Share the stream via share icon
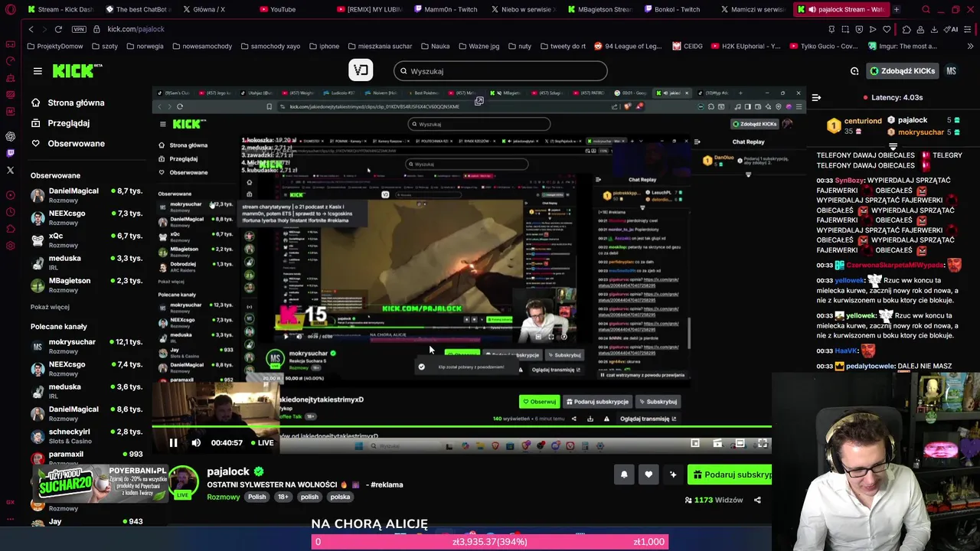 (x=757, y=500)
